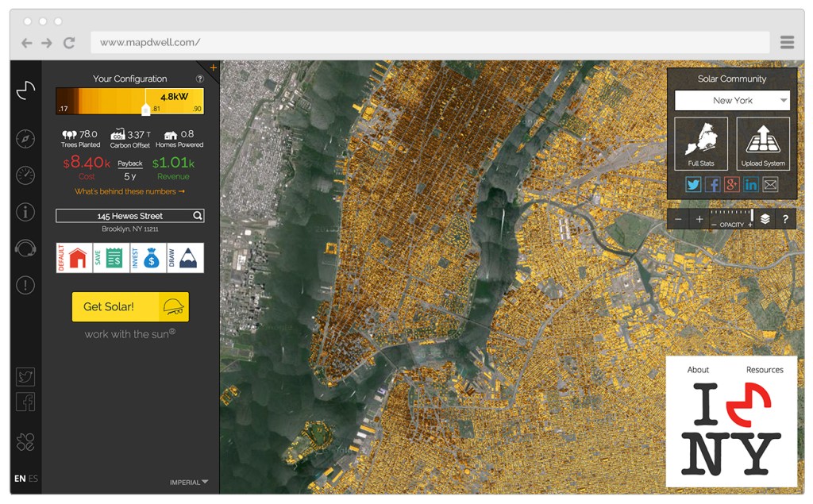Open the Imperial units dropdown
The width and height of the screenshot is (813, 504).
click(189, 482)
